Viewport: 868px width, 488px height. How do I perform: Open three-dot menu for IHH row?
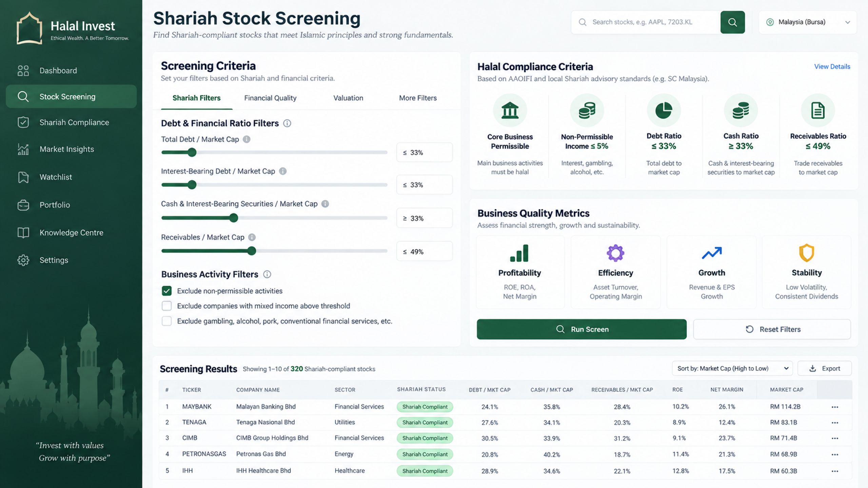tap(835, 471)
